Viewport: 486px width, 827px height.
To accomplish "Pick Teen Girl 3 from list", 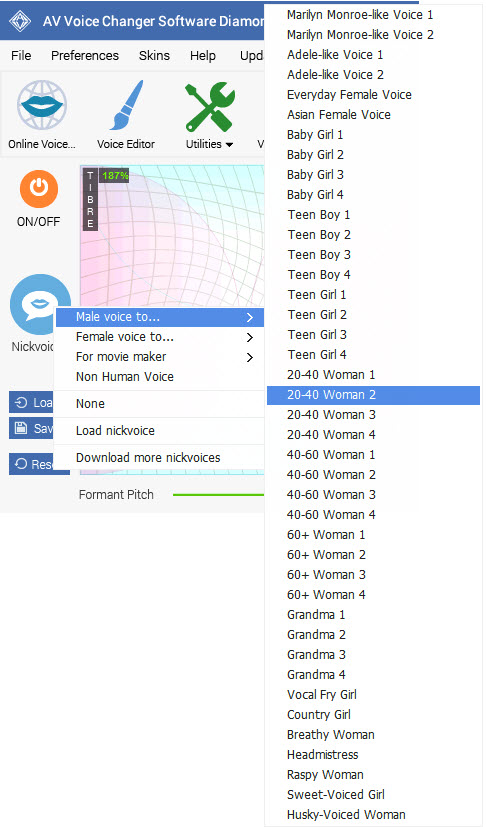I will pos(373,335).
